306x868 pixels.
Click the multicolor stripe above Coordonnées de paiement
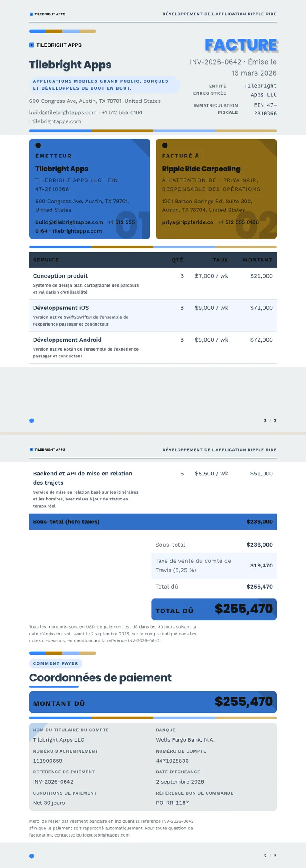click(x=62, y=653)
